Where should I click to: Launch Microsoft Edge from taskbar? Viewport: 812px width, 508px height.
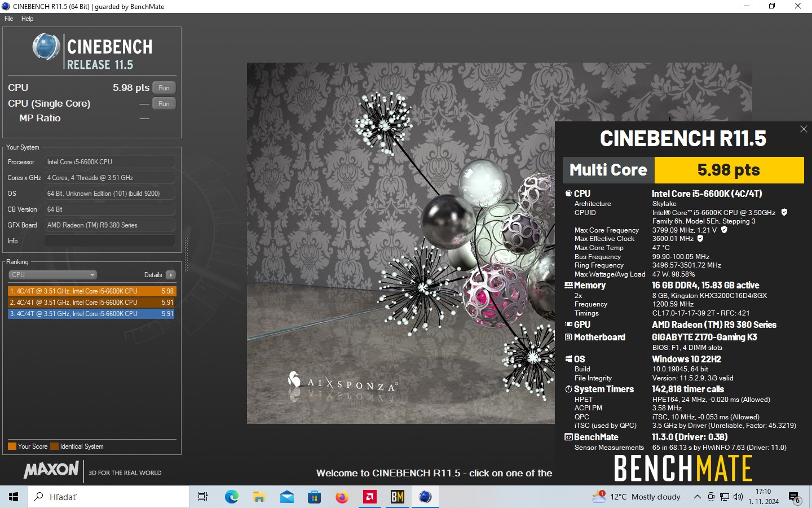click(231, 497)
